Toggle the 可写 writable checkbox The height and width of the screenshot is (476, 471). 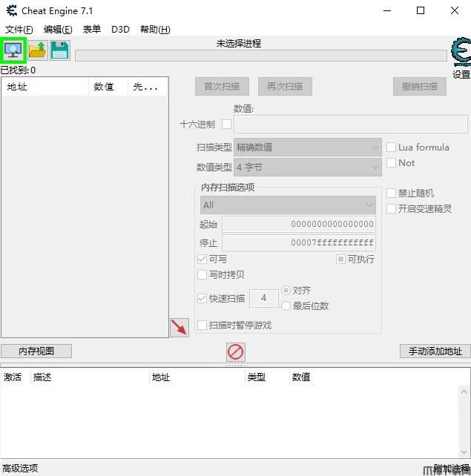pos(202,260)
